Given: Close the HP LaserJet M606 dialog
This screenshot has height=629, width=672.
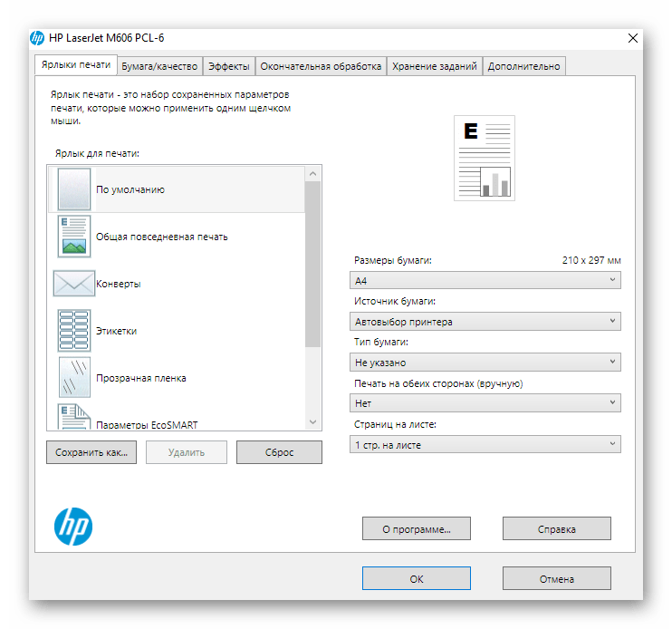Looking at the screenshot, I should click(632, 38).
